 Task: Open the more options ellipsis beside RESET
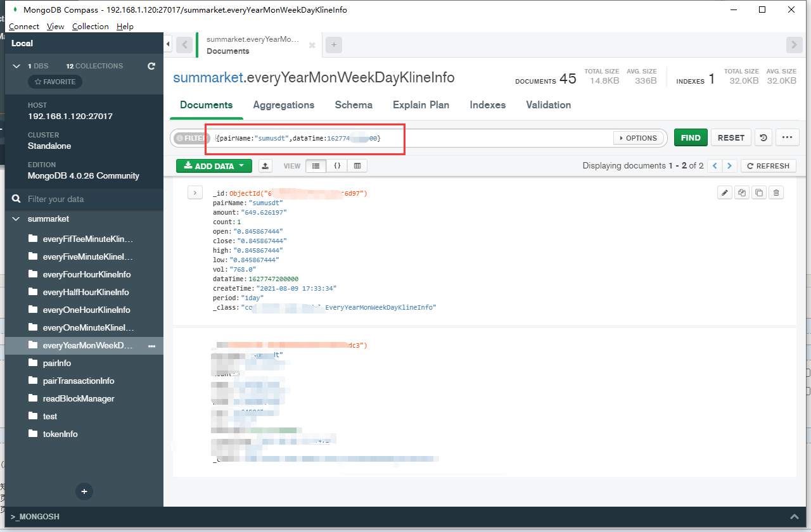(788, 137)
